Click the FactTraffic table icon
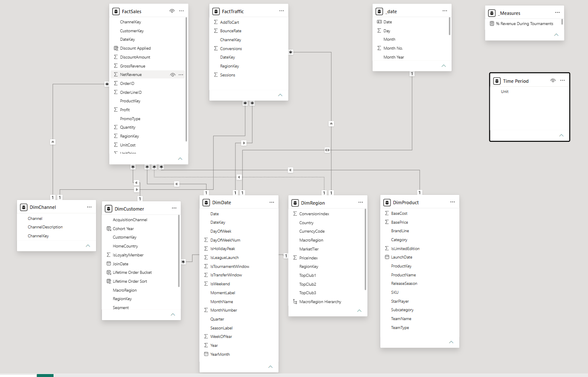This screenshot has width=588, height=377. (x=216, y=11)
